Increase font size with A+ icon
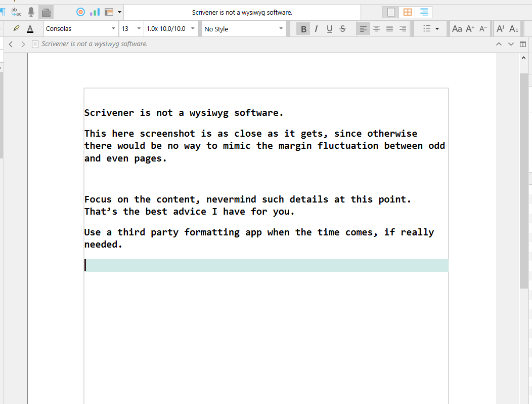 coord(470,29)
